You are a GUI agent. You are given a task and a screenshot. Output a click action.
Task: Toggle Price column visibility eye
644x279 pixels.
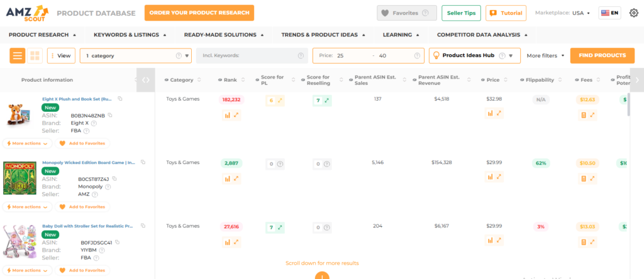coord(482,80)
